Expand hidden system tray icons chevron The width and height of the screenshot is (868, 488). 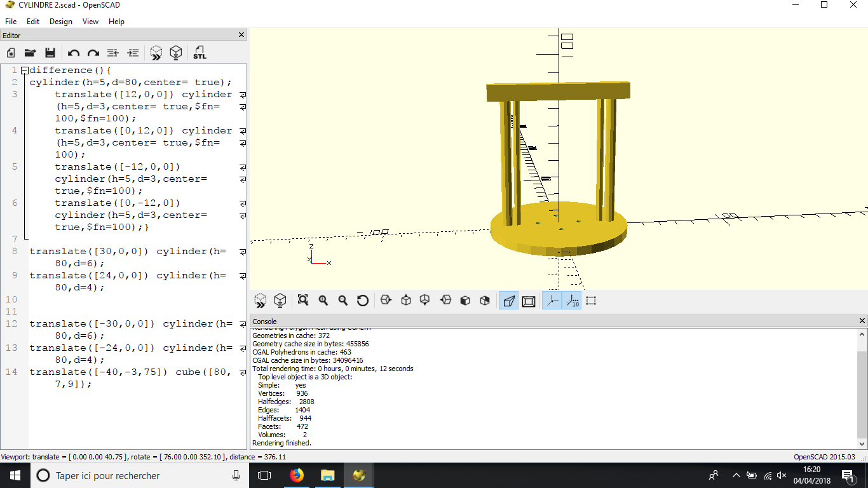click(736, 475)
